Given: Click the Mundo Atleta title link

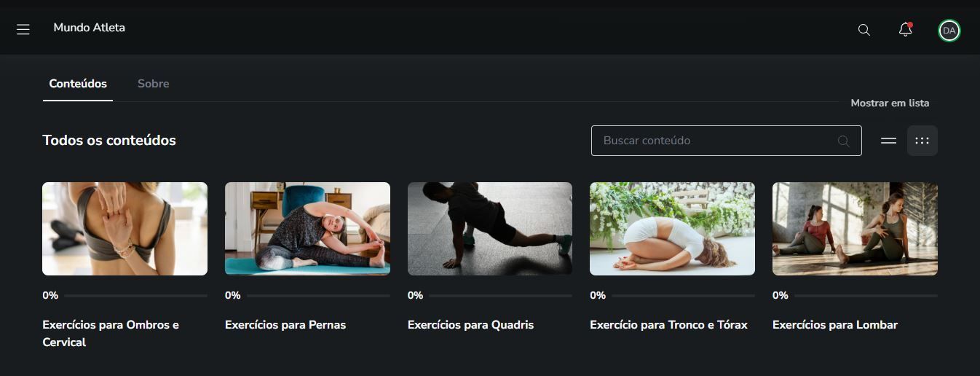Looking at the screenshot, I should [x=89, y=28].
